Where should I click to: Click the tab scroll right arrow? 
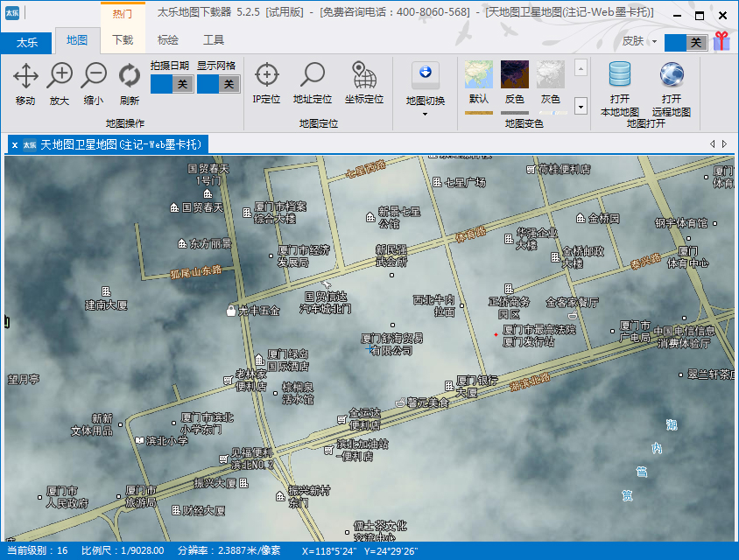click(724, 144)
